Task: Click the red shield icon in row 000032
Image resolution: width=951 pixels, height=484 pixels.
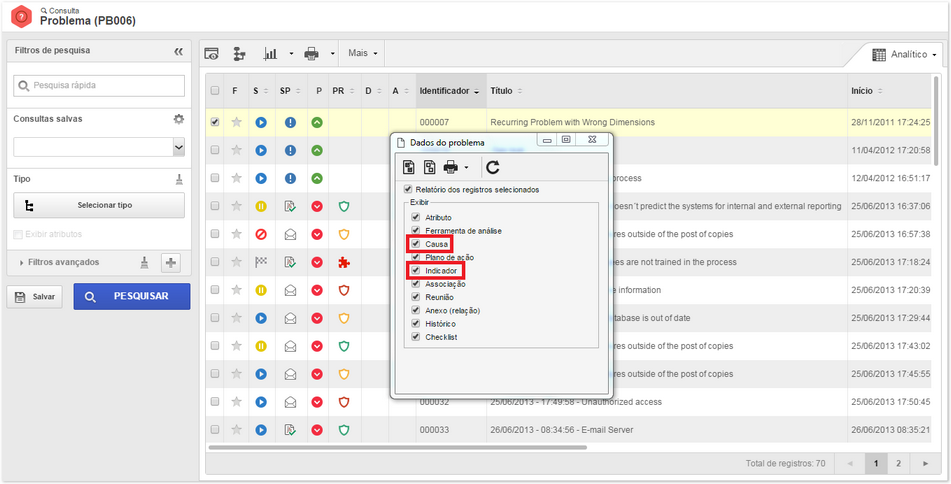Action: pos(344,402)
